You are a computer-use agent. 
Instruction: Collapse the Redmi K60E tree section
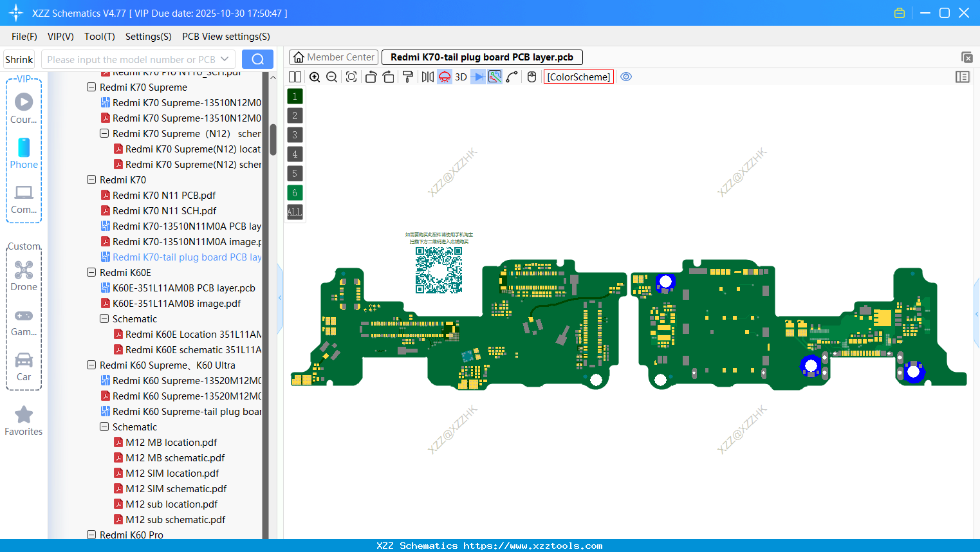click(x=91, y=272)
